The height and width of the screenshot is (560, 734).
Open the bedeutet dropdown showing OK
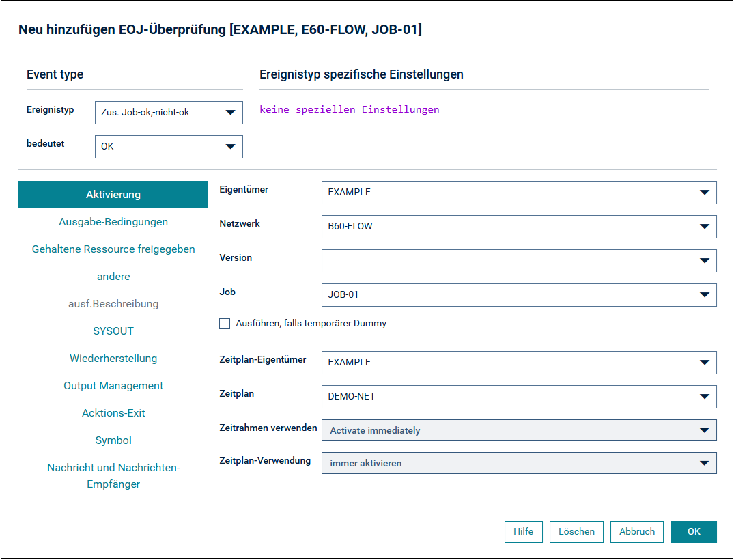[169, 147]
